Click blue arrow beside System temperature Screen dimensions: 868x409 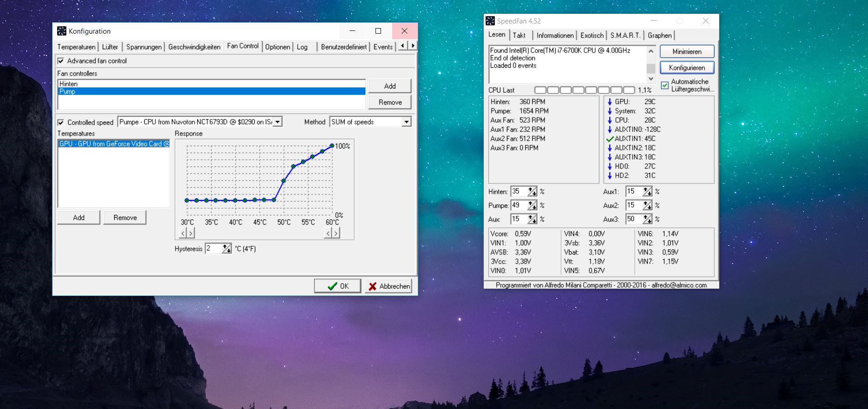point(610,111)
